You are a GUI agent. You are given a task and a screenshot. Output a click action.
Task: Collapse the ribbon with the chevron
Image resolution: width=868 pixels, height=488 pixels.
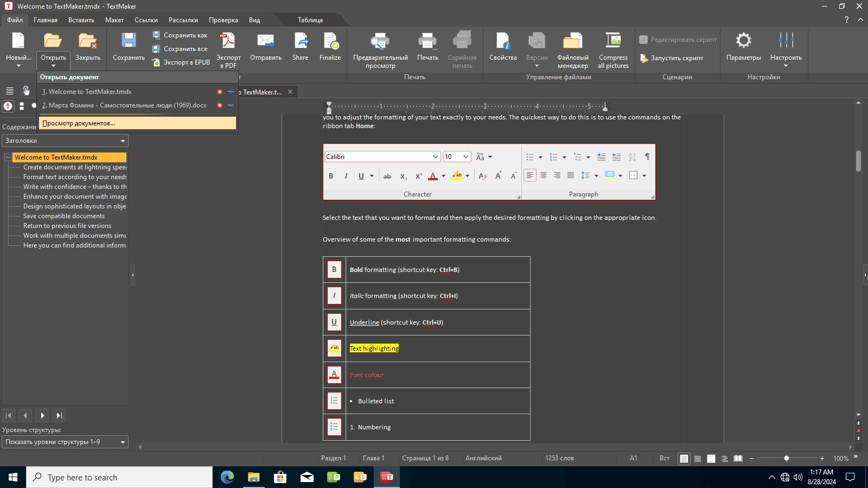(x=860, y=20)
